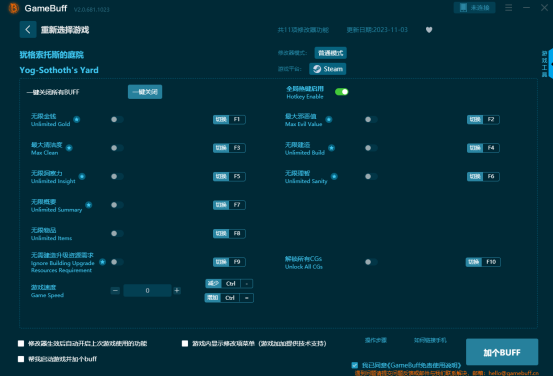Click the large add BUFF button
Screen dimensions: 554x377
point(502,352)
